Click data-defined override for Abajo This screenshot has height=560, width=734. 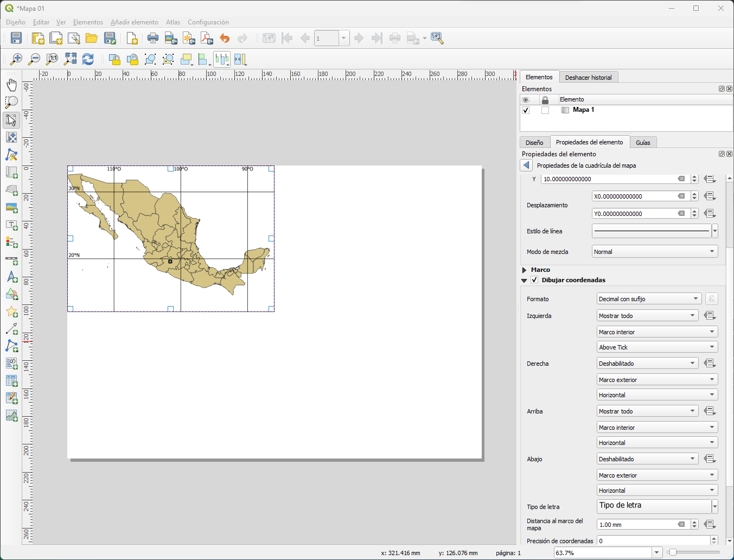(x=710, y=459)
